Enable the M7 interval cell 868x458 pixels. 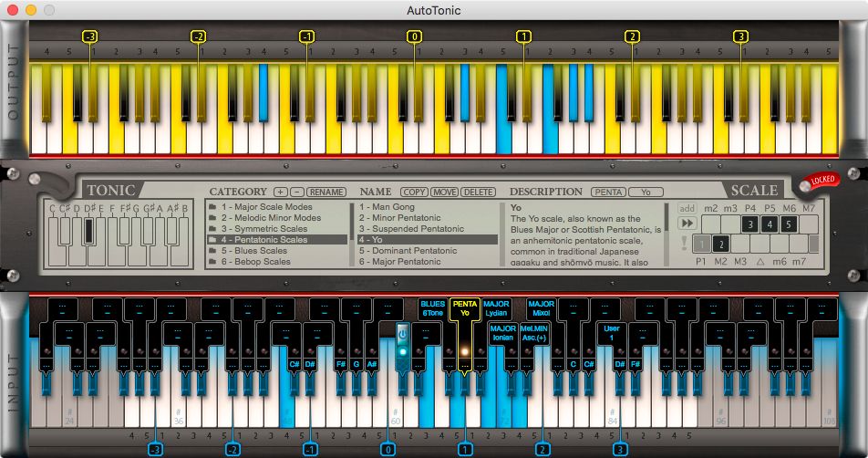tap(809, 224)
